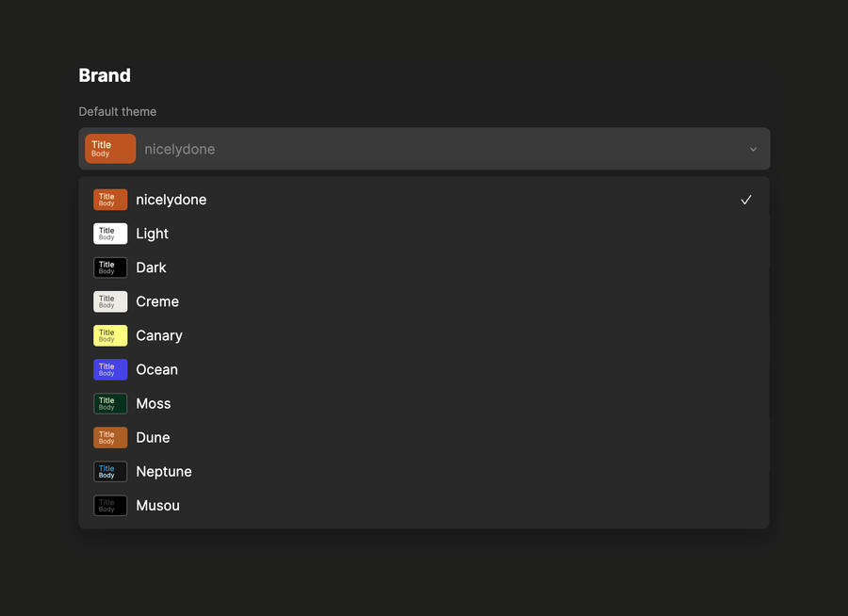Open the Default theme combo box
The image size is (848, 616).
[424, 149]
